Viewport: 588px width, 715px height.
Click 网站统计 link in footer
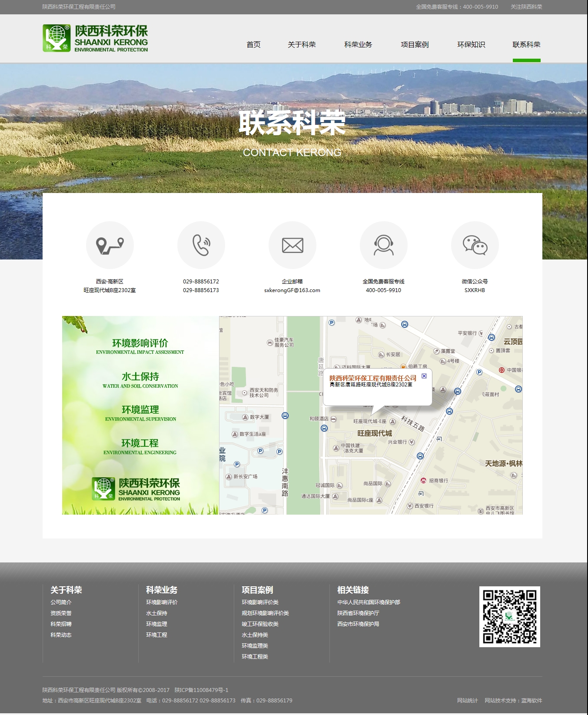coord(467,701)
